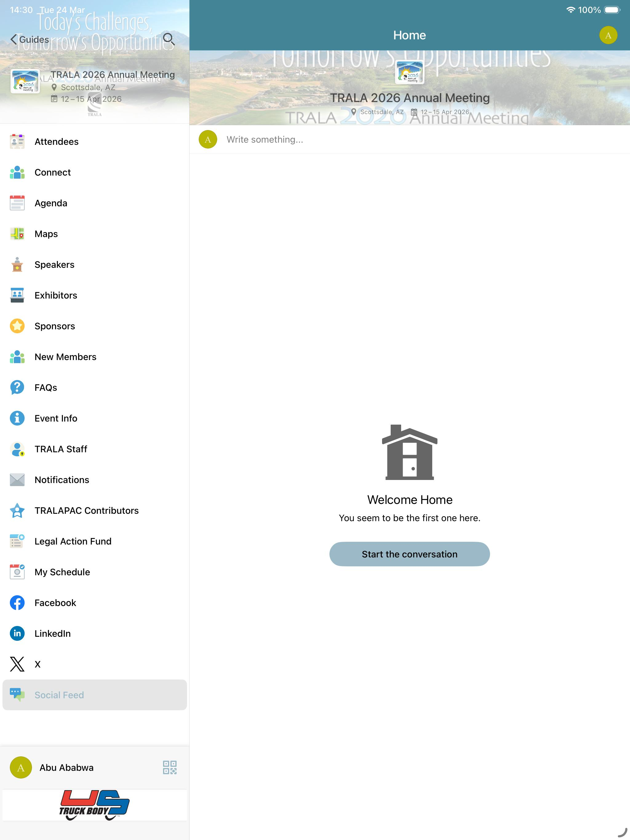Tap the battery indicator in status bar
630x840 pixels.
[x=612, y=10]
